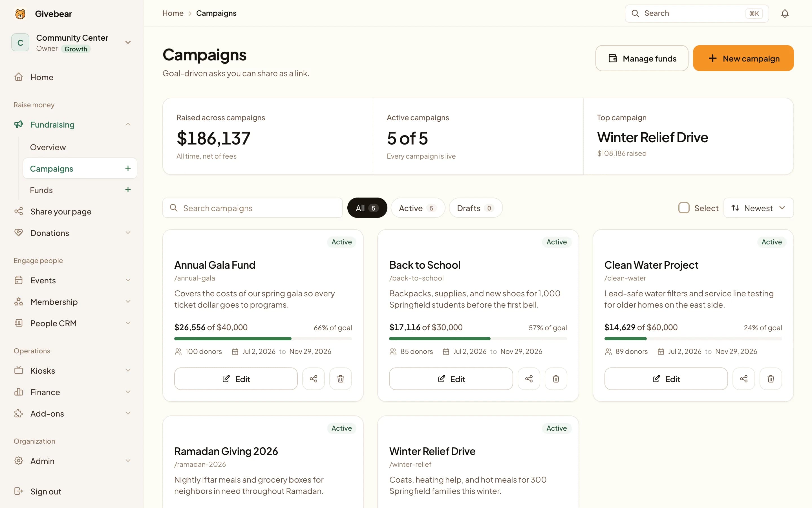
Task: Expand the People CRM section
Action: pos(128,323)
